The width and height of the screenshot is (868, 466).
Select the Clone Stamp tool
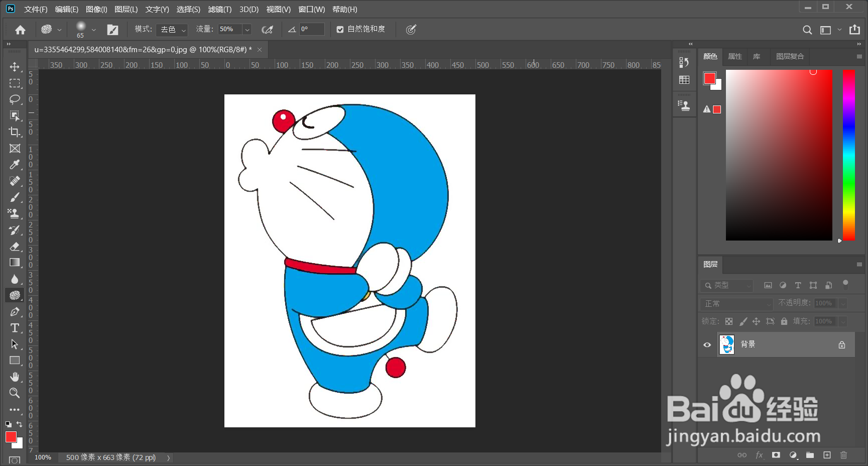(x=15, y=213)
